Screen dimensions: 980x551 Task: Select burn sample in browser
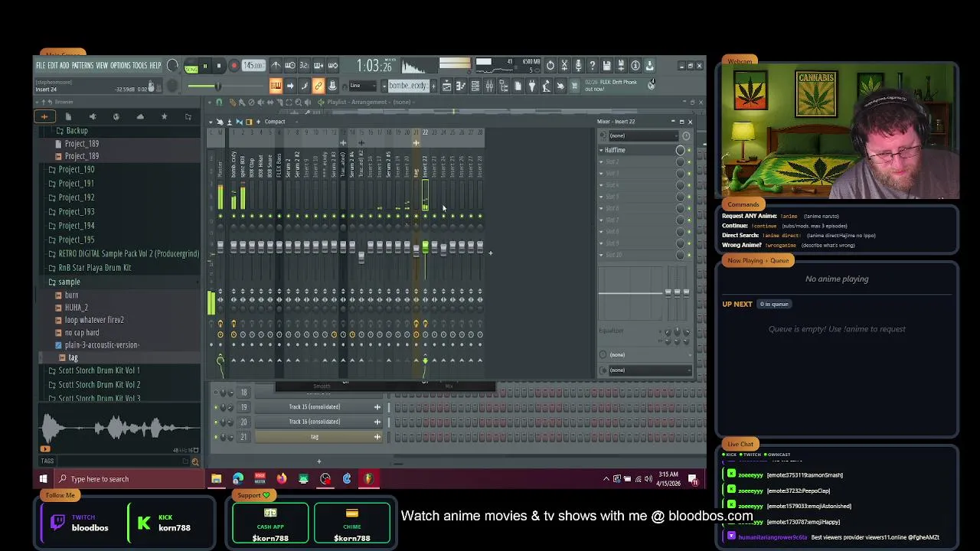click(x=71, y=295)
